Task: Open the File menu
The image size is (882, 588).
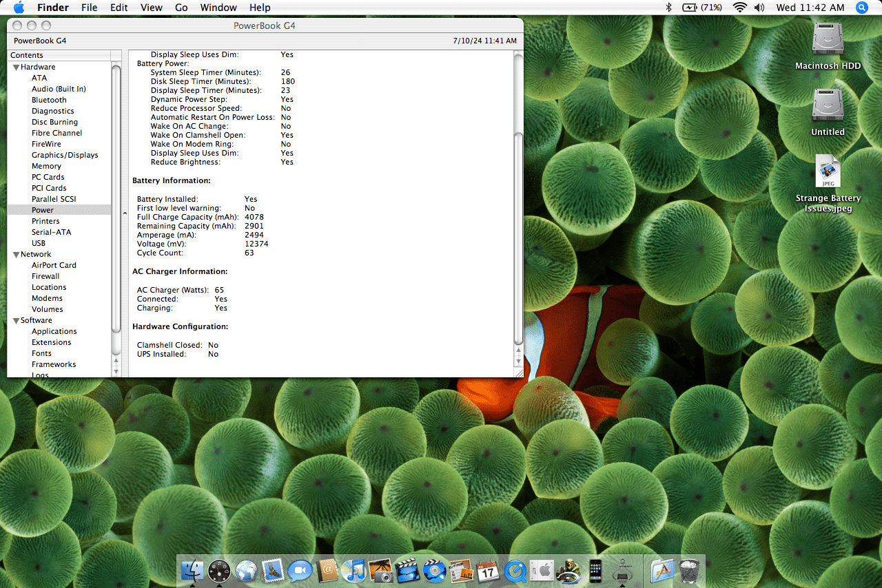Action: click(90, 8)
